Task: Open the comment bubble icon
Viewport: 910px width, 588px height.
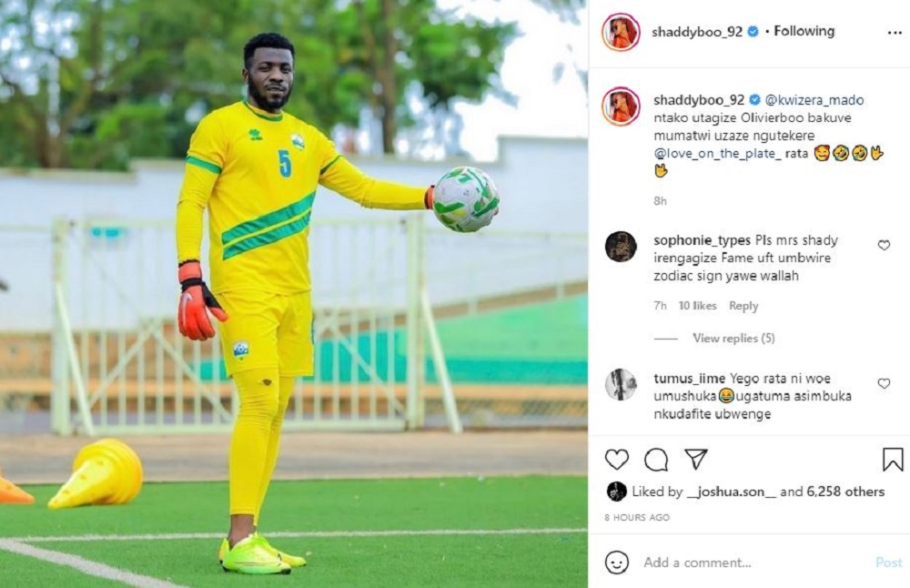Action: click(x=656, y=460)
